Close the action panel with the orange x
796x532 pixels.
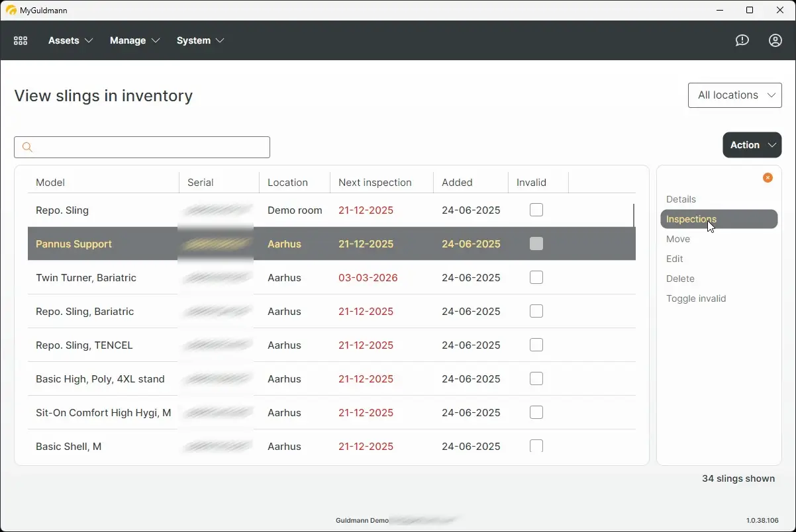[x=768, y=177]
